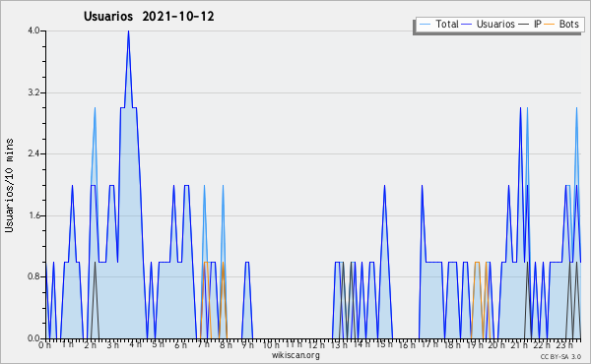This screenshot has width=591, height=364.
Task: Click the "6 h" x-axis label
Action: 180,344
